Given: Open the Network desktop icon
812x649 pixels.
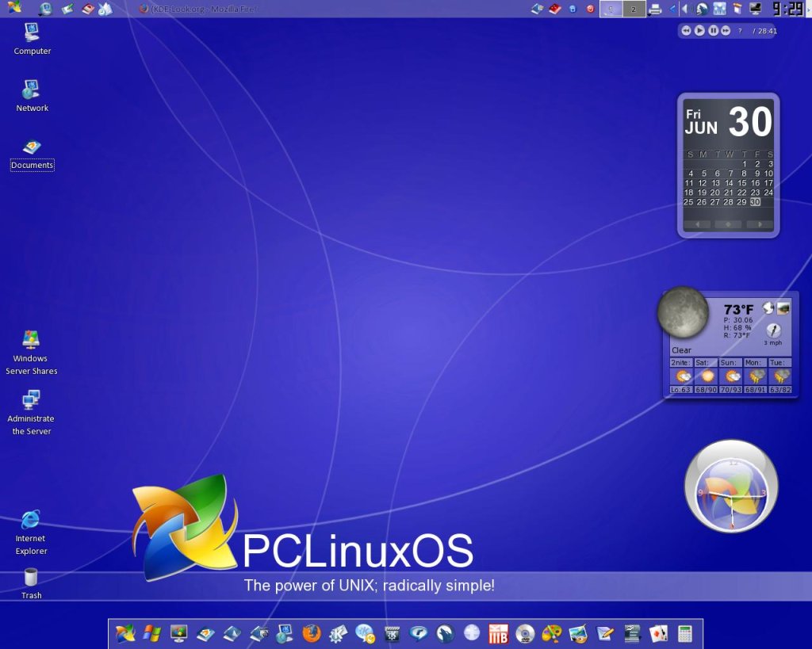Looking at the screenshot, I should click(32, 96).
